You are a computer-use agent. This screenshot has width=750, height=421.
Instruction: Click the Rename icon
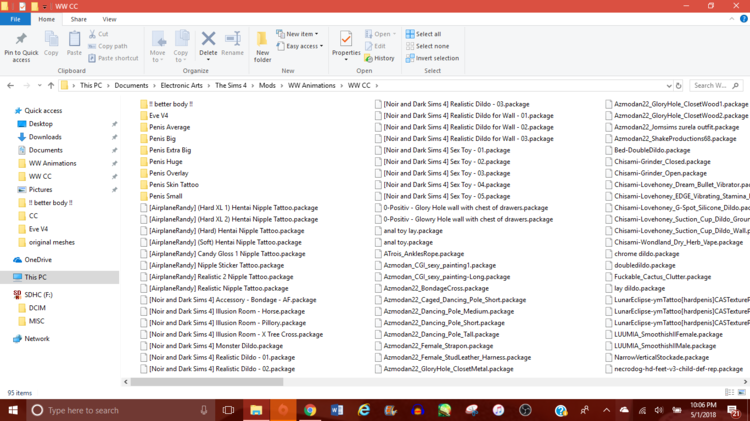(x=232, y=38)
